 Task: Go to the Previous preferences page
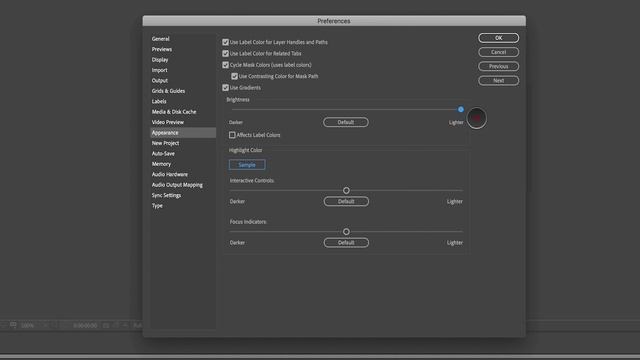point(498,67)
